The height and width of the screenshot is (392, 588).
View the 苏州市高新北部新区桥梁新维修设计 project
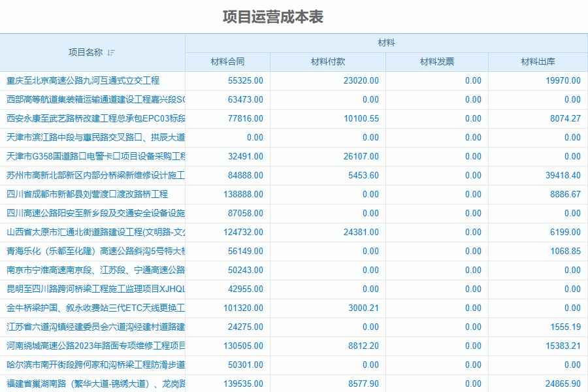[x=91, y=174]
